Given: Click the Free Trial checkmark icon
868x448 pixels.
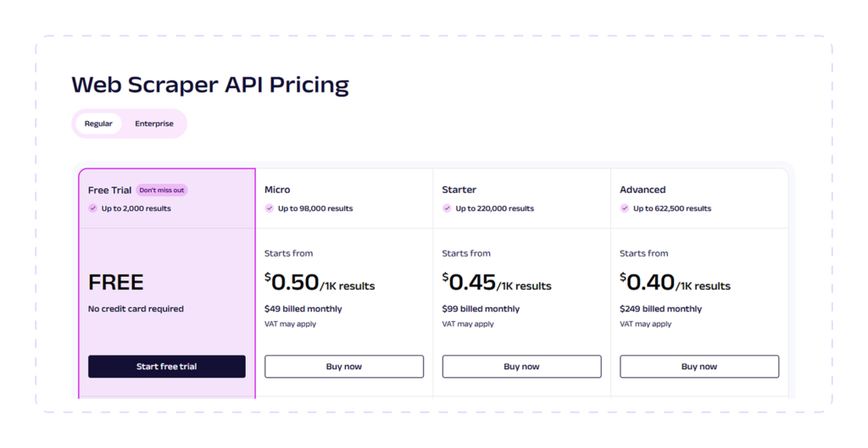Looking at the screenshot, I should (x=93, y=208).
